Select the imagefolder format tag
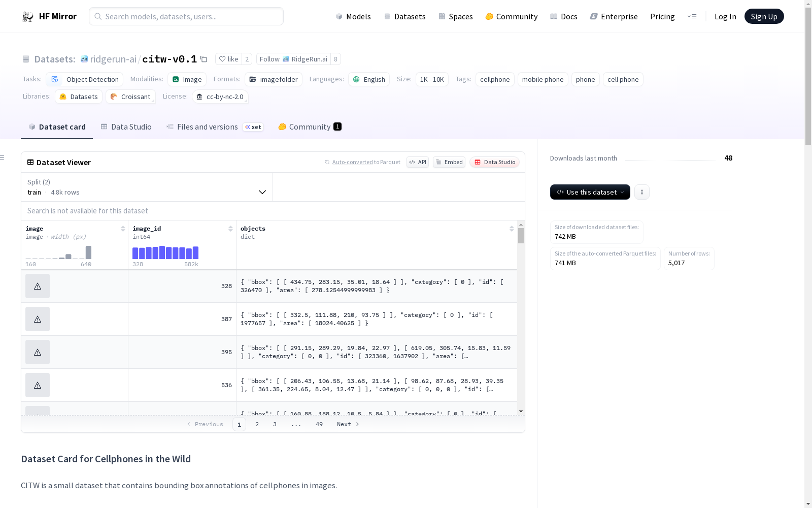Screen dimensions: 812x508 pyautogui.click(x=274, y=79)
